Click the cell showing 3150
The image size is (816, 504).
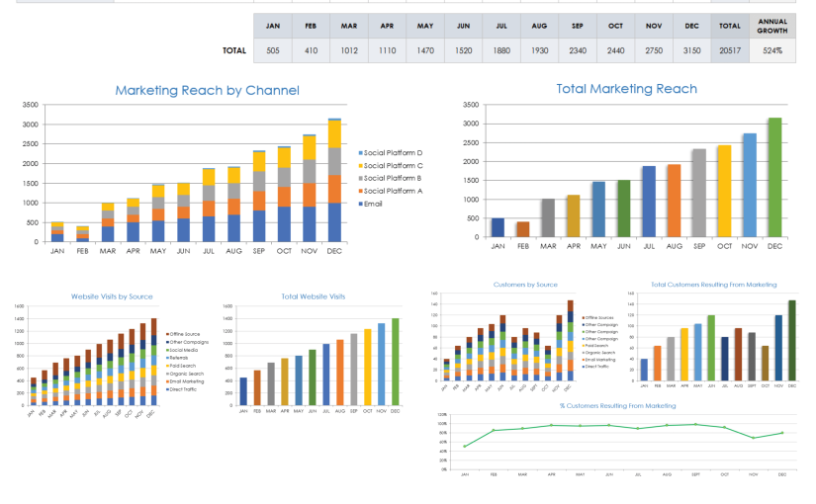[x=691, y=50]
